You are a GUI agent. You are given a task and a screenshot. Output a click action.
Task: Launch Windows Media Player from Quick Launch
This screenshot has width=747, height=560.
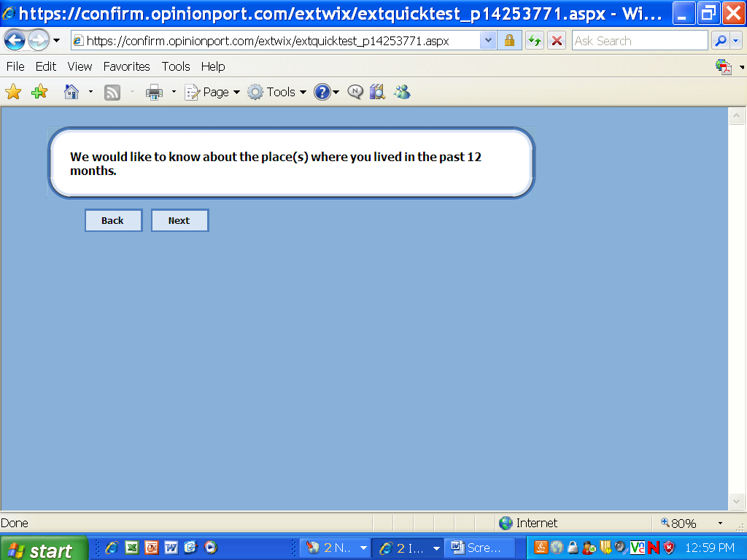coord(211,548)
